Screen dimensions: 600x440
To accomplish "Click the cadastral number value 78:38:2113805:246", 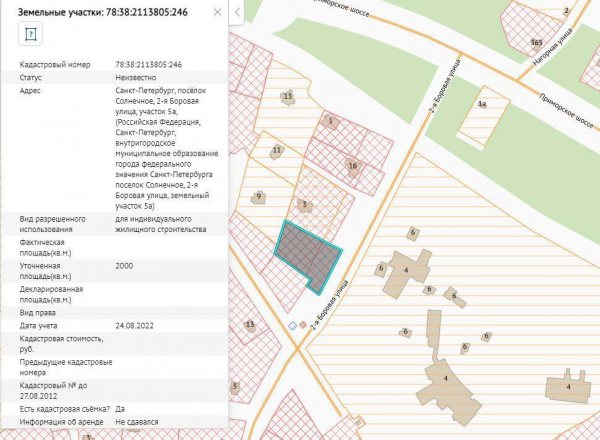I will 148,64.
